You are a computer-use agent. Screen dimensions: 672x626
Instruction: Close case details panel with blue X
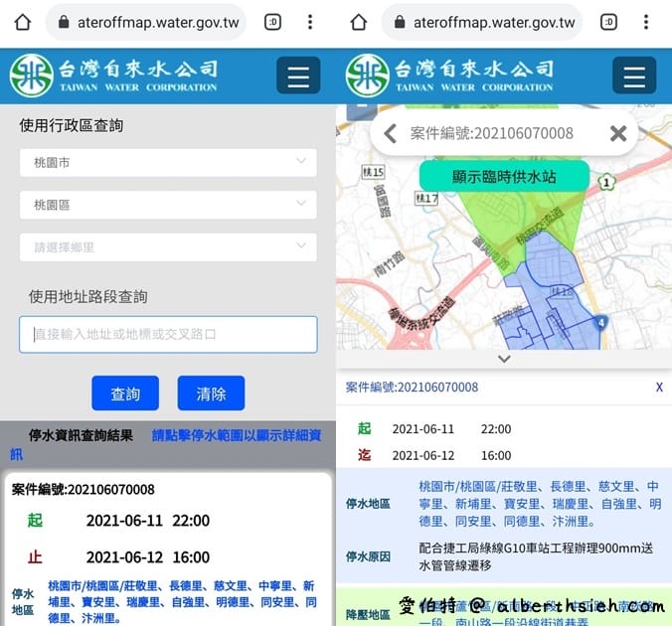(659, 388)
